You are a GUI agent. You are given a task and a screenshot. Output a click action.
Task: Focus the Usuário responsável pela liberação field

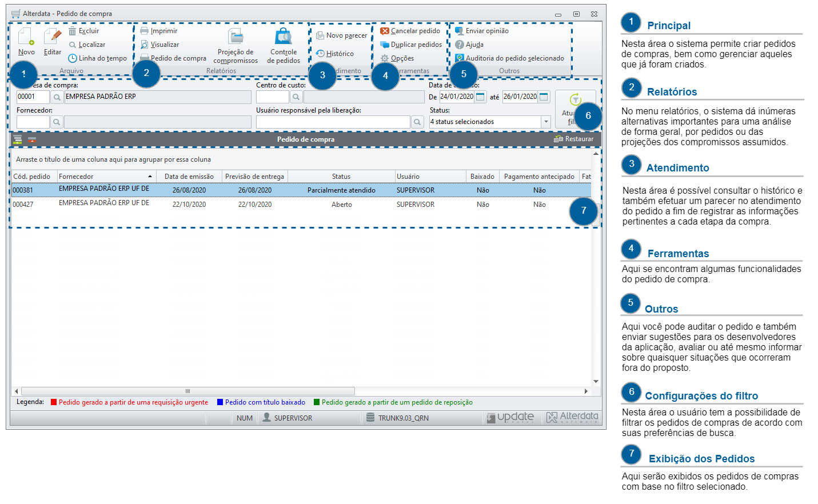[333, 122]
